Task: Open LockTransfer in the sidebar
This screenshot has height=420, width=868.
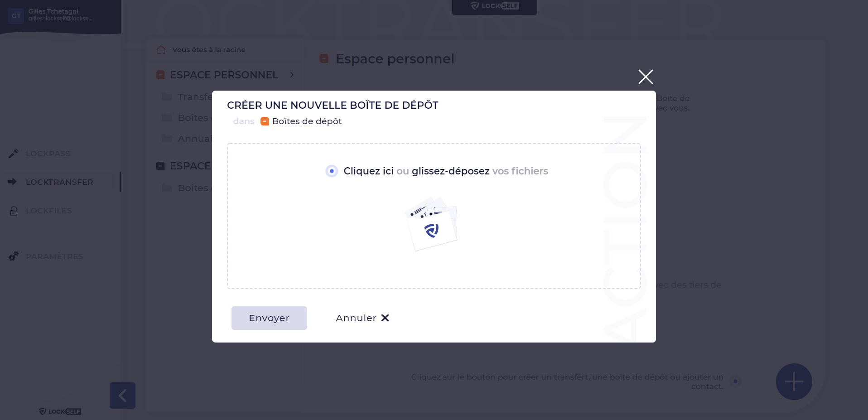Action: click(x=59, y=182)
